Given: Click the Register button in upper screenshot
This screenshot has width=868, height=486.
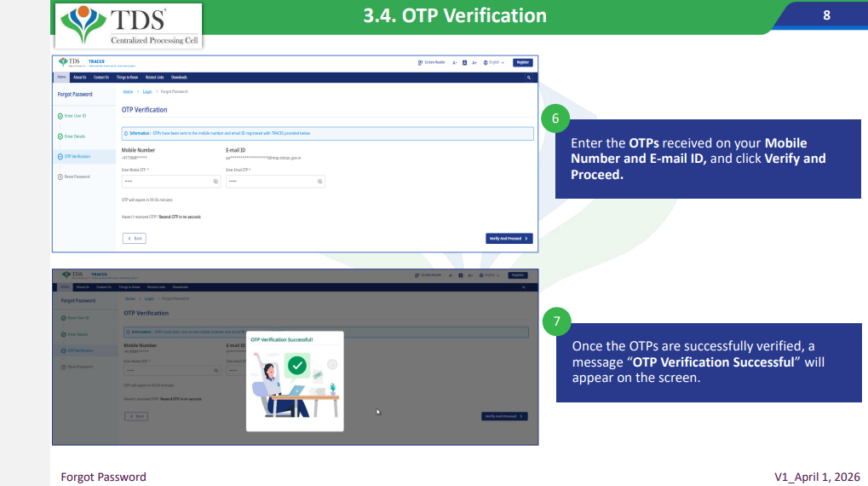Looking at the screenshot, I should click(x=522, y=62).
